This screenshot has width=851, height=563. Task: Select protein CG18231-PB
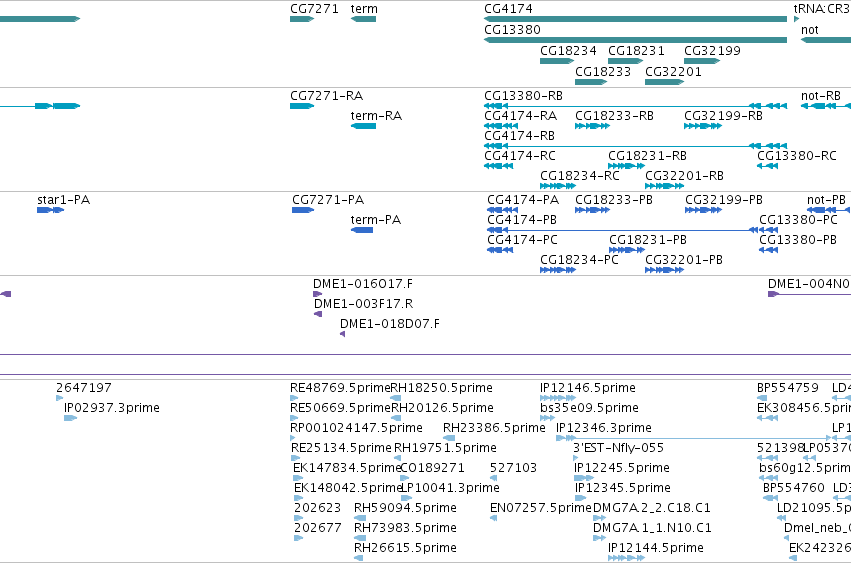click(x=627, y=250)
